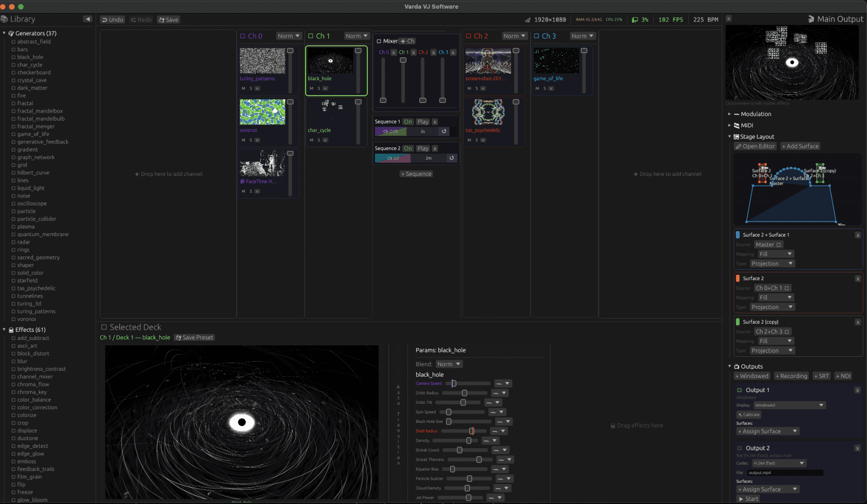Remove Ch 2 from the mixer
The height and width of the screenshot is (504, 867).
coord(433,53)
